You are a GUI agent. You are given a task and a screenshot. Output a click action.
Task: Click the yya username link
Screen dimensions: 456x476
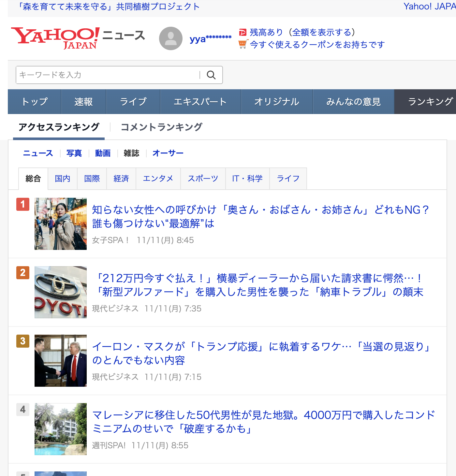[x=211, y=39]
